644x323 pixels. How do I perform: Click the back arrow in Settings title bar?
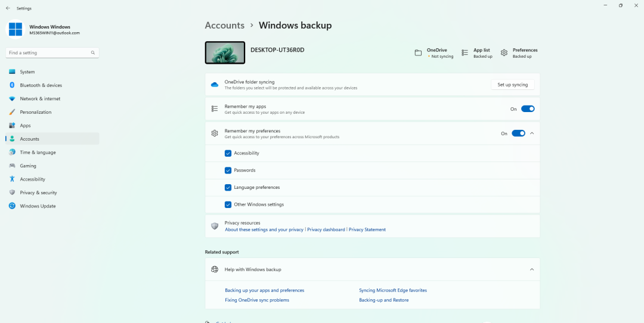[8, 8]
